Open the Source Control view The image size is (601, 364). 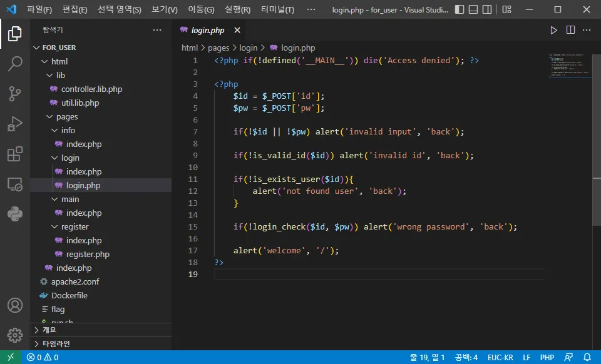[x=14, y=93]
